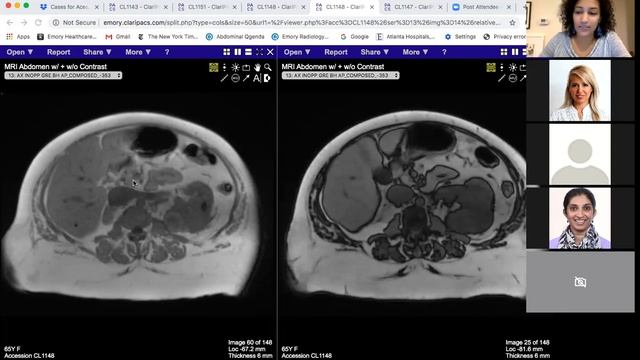Open the Share dropdown in left viewer

(x=97, y=52)
